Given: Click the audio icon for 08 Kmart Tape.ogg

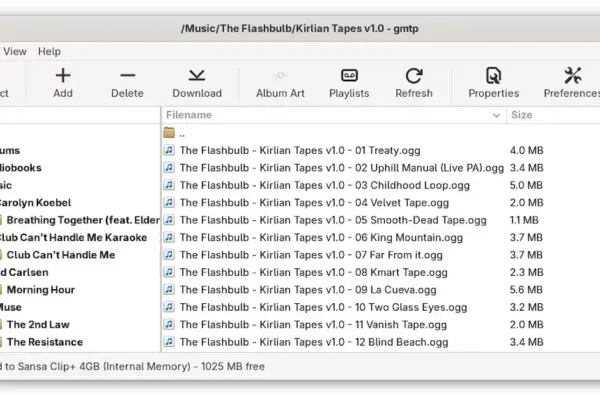Looking at the screenshot, I should [x=169, y=272].
